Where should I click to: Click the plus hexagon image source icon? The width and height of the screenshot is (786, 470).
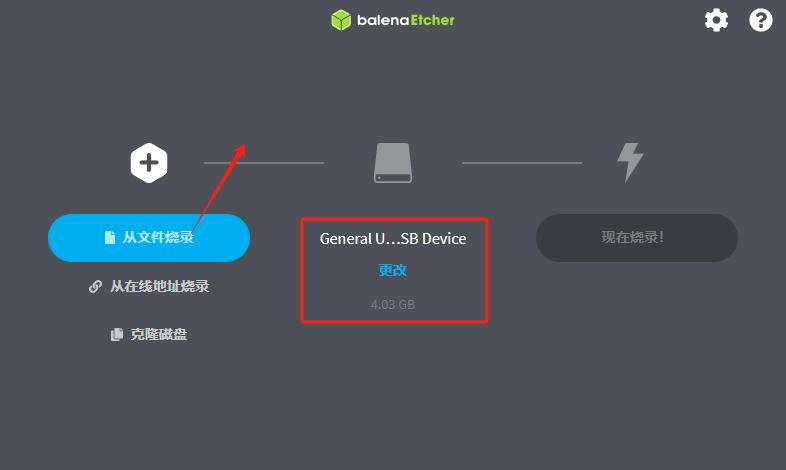coord(149,163)
